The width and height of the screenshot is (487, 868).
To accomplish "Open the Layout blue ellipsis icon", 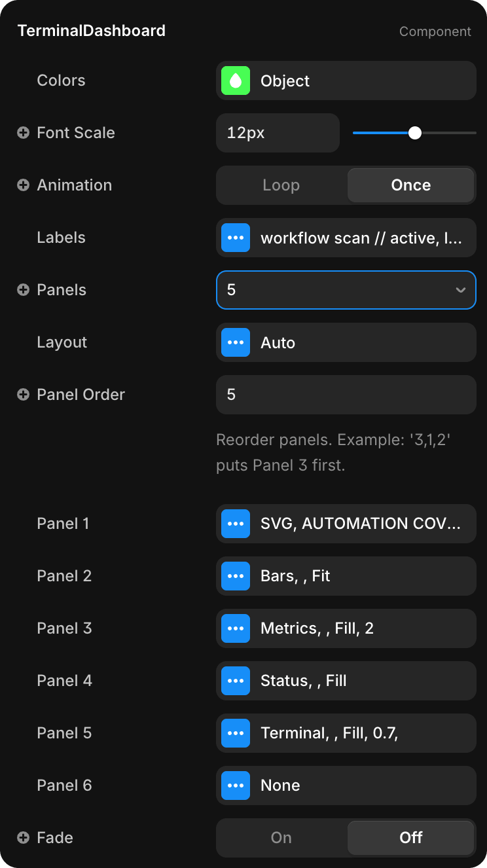I will (236, 342).
